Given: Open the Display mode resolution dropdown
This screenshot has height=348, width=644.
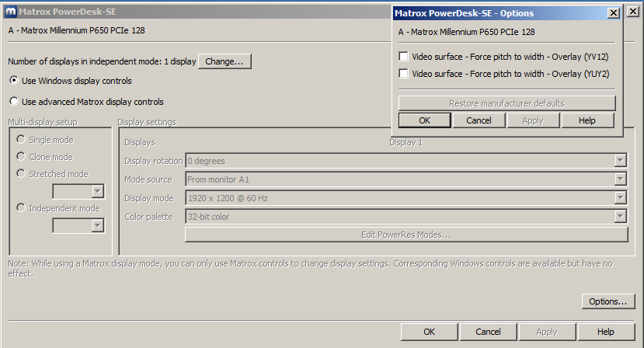Looking at the screenshot, I should point(620,198).
